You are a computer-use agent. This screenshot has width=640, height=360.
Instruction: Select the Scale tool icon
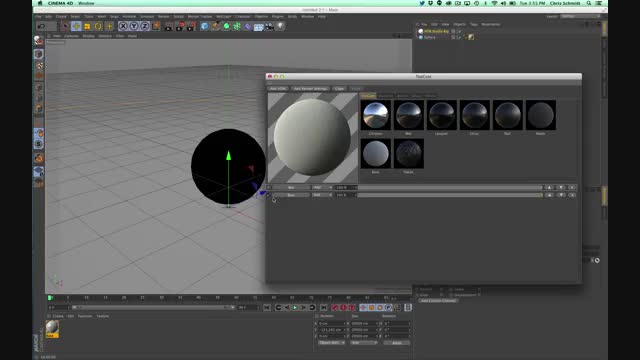click(x=87, y=26)
